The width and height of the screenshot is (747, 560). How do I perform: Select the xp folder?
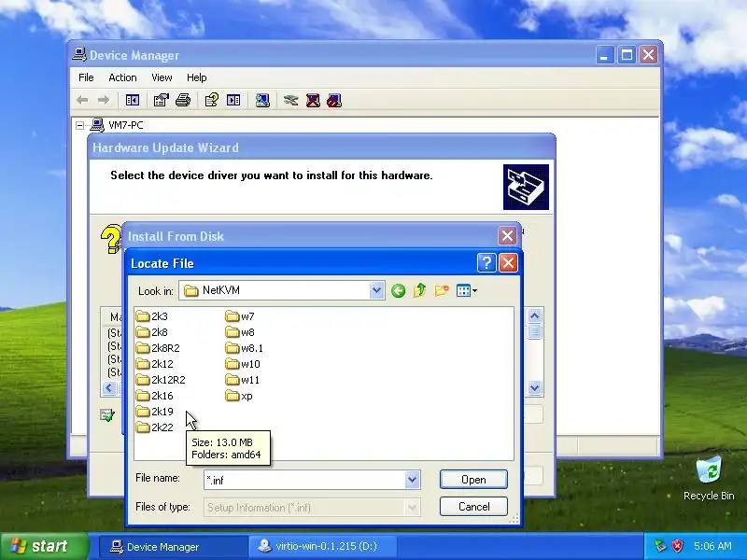click(239, 396)
